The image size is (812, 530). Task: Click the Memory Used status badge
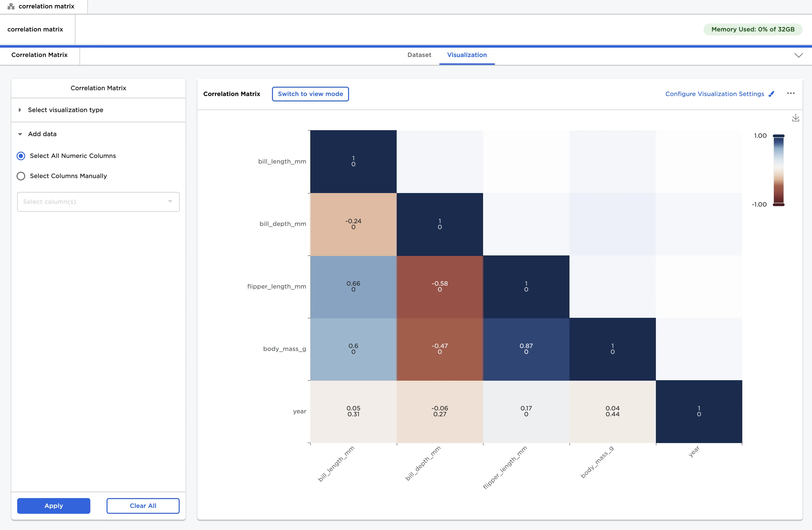tap(753, 29)
